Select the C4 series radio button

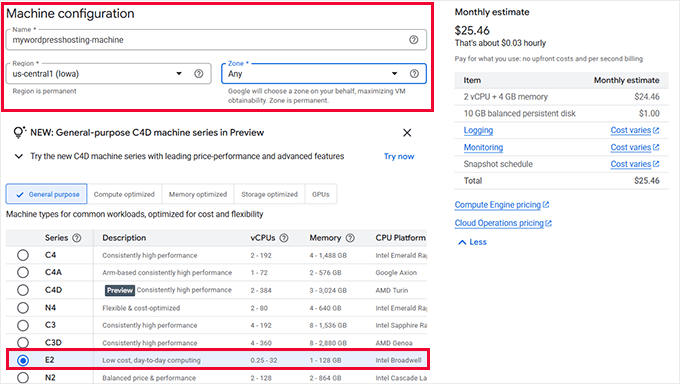23,255
